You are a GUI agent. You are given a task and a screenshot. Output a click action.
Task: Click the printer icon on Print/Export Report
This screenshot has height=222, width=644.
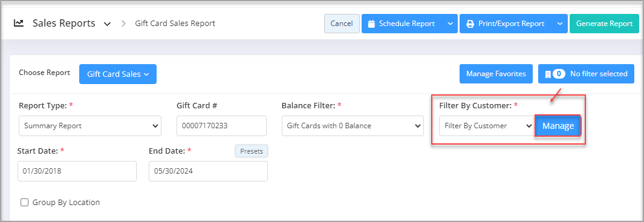pyautogui.click(x=470, y=24)
